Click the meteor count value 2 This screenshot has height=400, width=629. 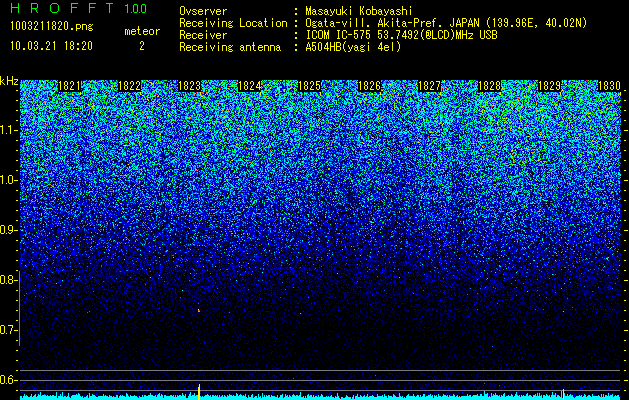[x=142, y=46]
